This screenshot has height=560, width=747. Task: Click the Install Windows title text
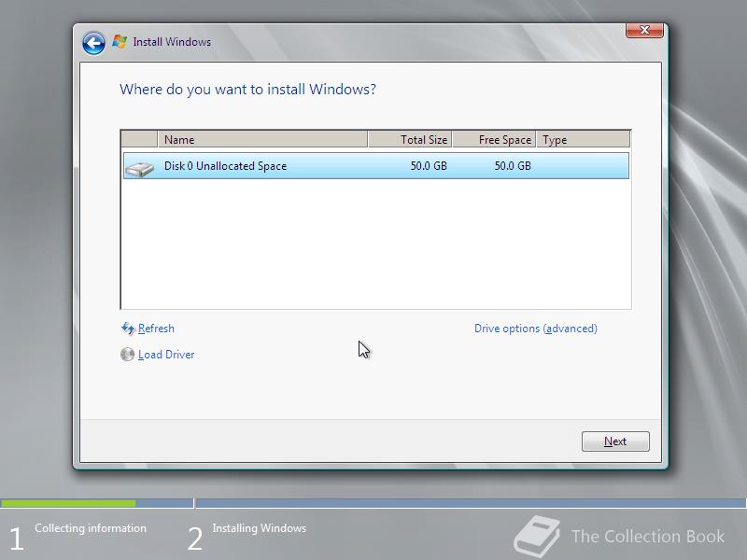[x=172, y=42]
